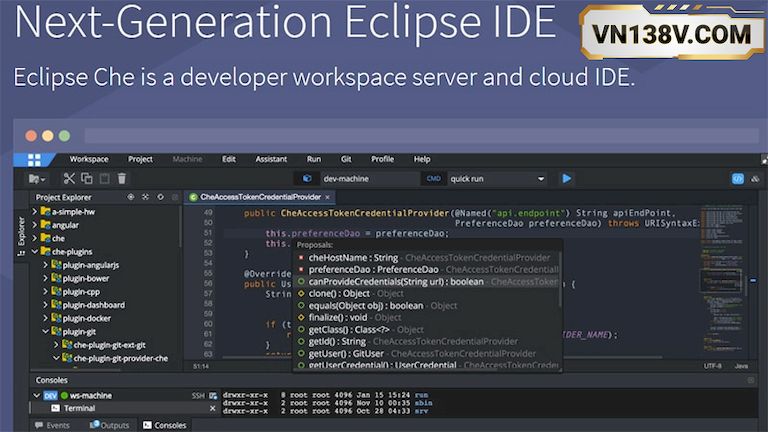Expand the angular project
The height and width of the screenshot is (432, 768).
[x=34, y=225]
